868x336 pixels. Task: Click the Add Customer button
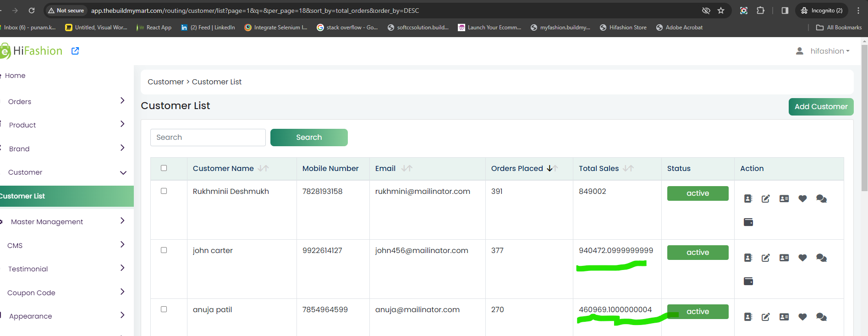click(x=821, y=107)
